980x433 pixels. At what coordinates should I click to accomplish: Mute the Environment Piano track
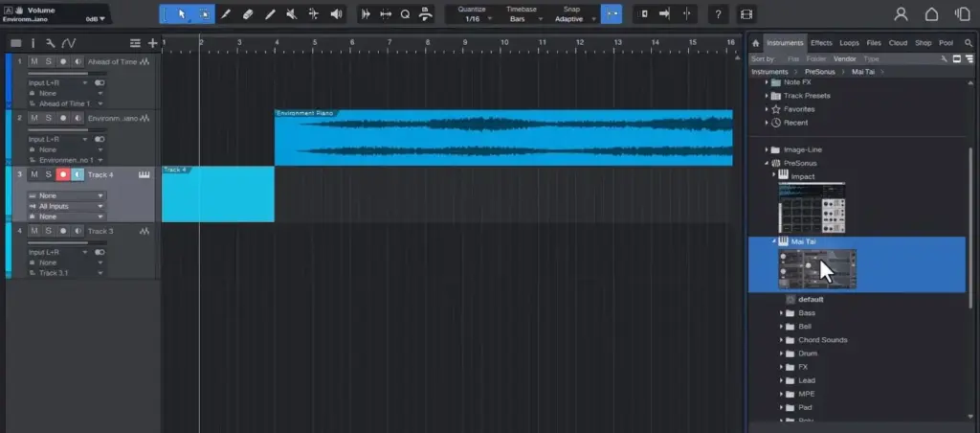click(34, 118)
